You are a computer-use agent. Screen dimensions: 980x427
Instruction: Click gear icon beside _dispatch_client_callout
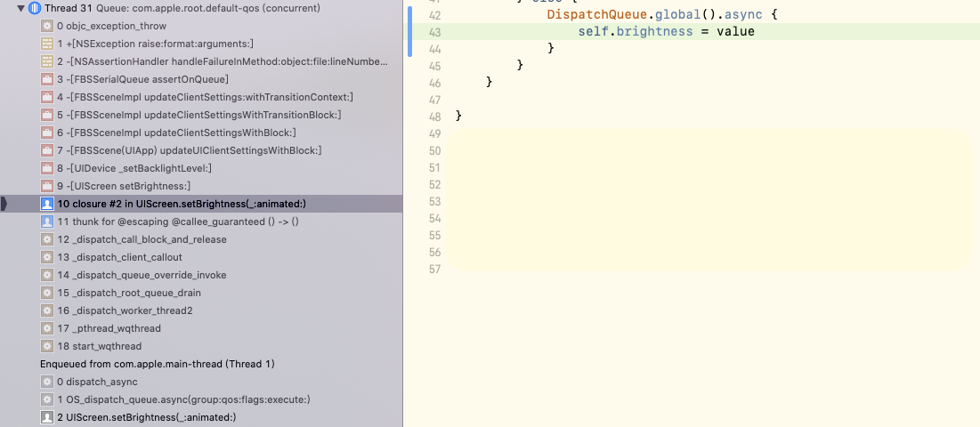click(47, 257)
